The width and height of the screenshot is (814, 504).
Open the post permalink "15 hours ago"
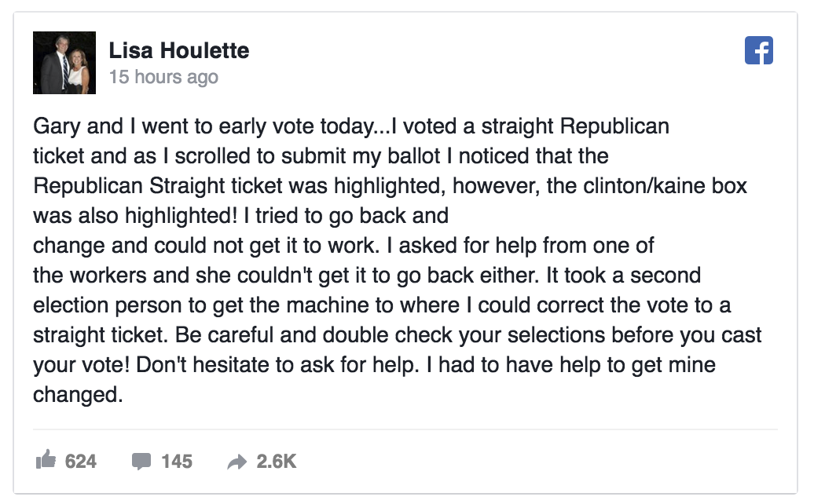pyautogui.click(x=163, y=77)
